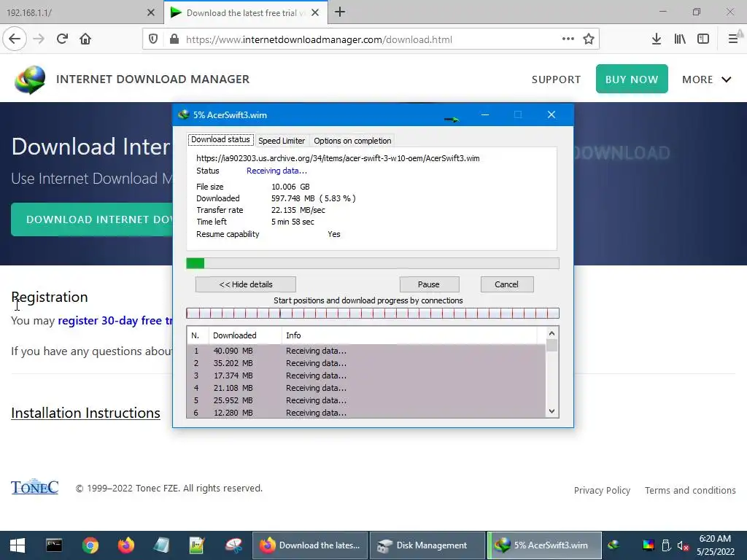747x560 pixels.
Task: Switch to the Download status tab
Action: pyautogui.click(x=220, y=139)
